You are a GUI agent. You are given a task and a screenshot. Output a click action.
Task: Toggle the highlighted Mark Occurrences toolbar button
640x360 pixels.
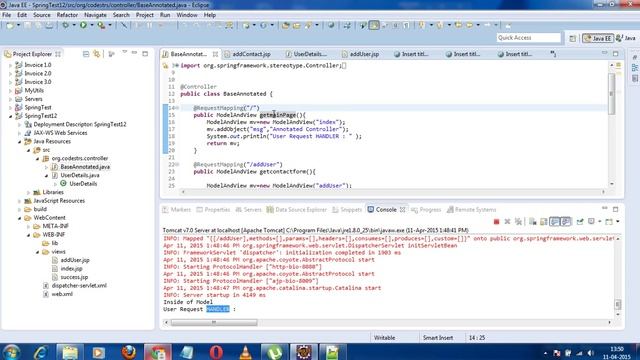374,25
